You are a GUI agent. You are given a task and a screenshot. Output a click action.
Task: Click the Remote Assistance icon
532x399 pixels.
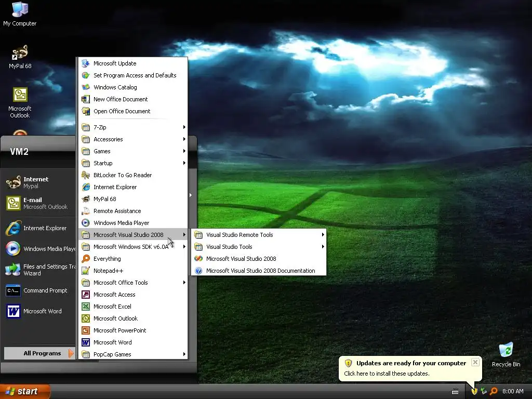(x=86, y=211)
